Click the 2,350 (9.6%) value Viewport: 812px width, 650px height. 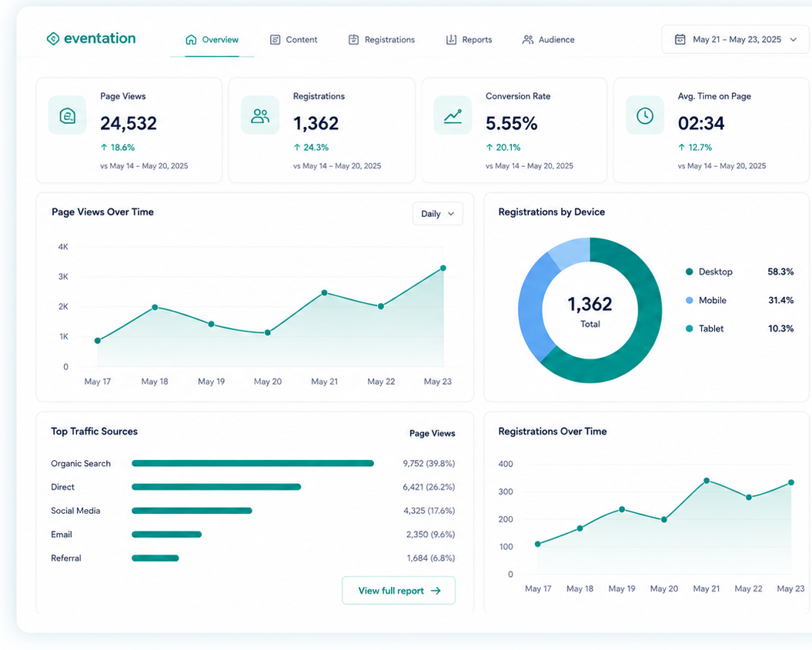(430, 535)
